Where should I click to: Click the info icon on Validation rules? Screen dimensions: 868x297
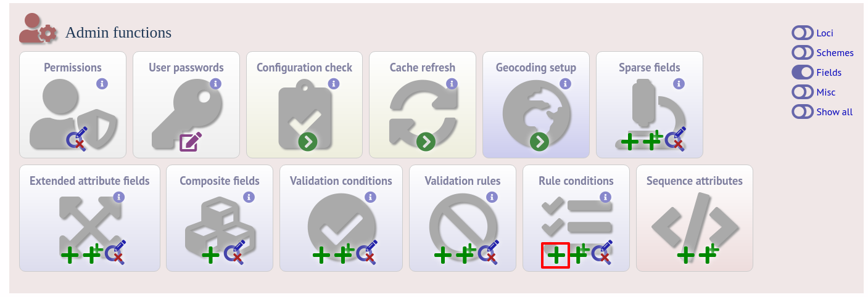[x=492, y=197]
